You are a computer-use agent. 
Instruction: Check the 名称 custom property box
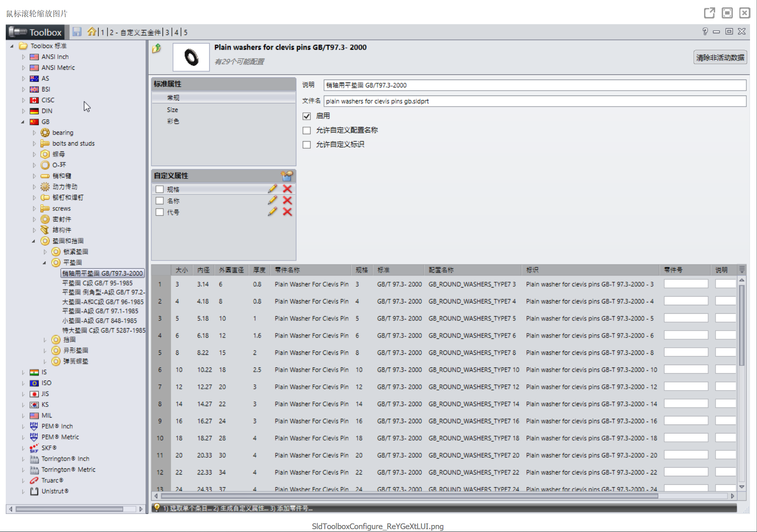tap(160, 201)
